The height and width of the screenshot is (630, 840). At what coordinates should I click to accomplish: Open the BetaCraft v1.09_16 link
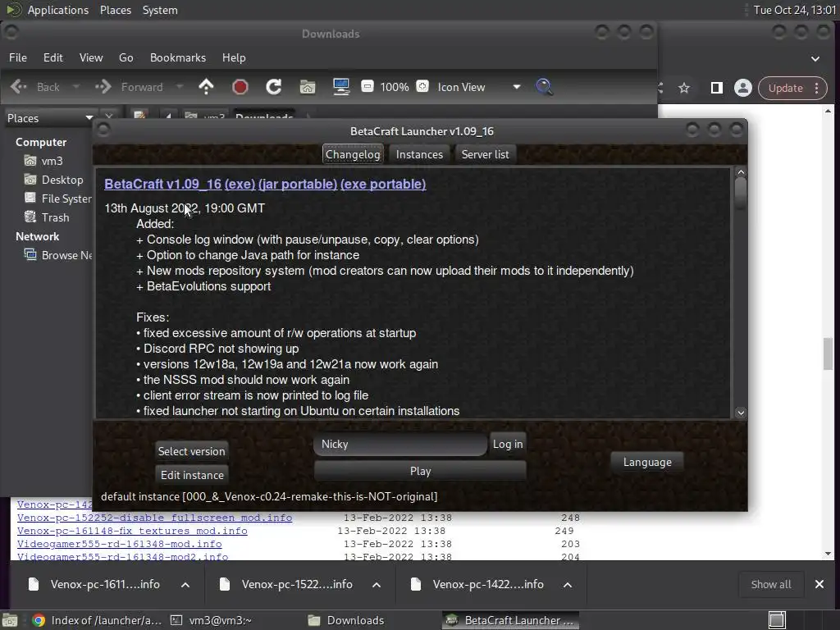point(163,184)
